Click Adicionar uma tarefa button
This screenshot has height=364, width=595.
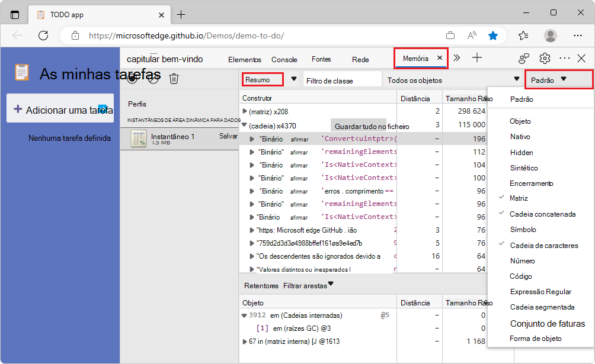(60, 108)
